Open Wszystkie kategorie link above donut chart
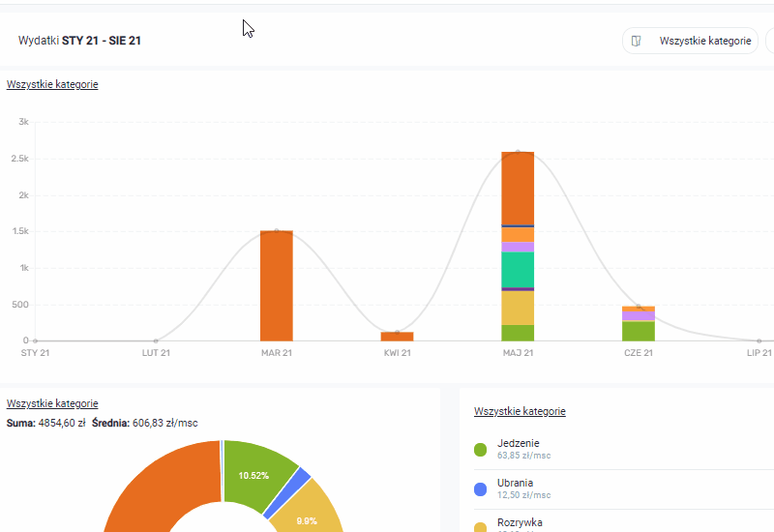Image resolution: width=774 pixels, height=532 pixels. point(52,403)
